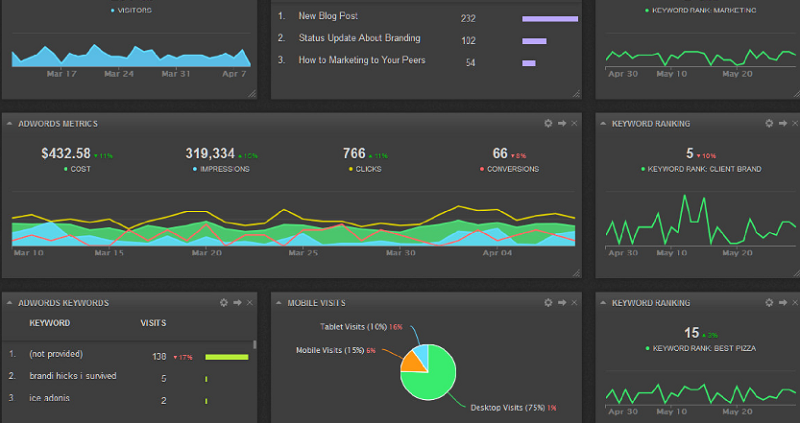
Task: Click arrow icon on Adwords Keywords widget
Action: (x=237, y=302)
